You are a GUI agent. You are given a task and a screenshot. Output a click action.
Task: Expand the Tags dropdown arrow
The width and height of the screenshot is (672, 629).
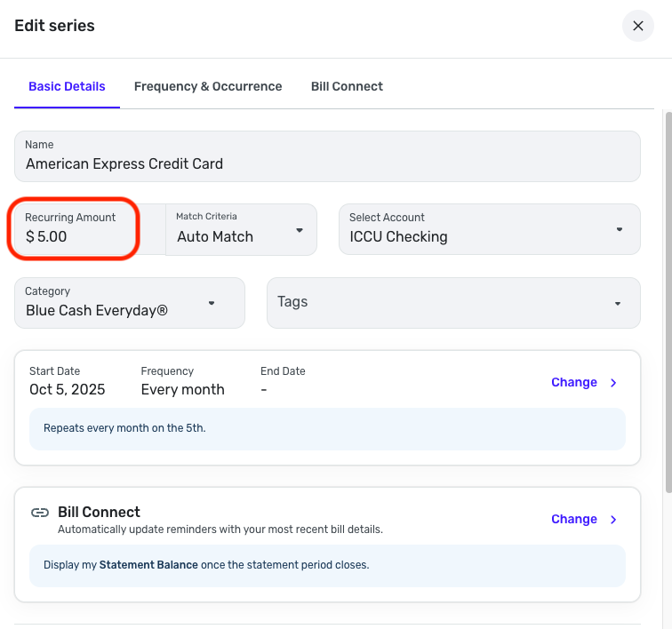pyautogui.click(x=618, y=304)
